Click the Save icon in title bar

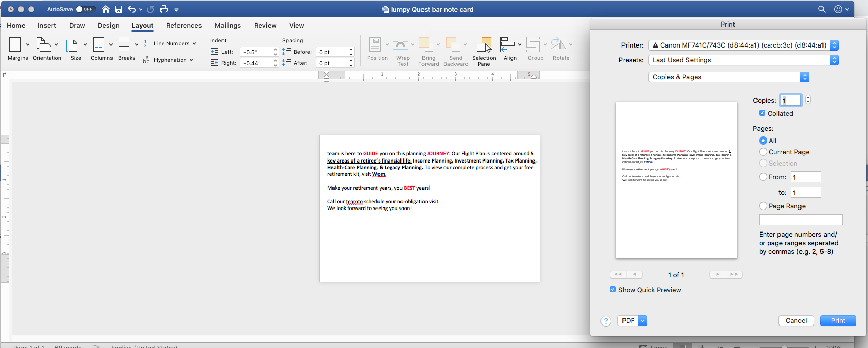pyautogui.click(x=119, y=9)
